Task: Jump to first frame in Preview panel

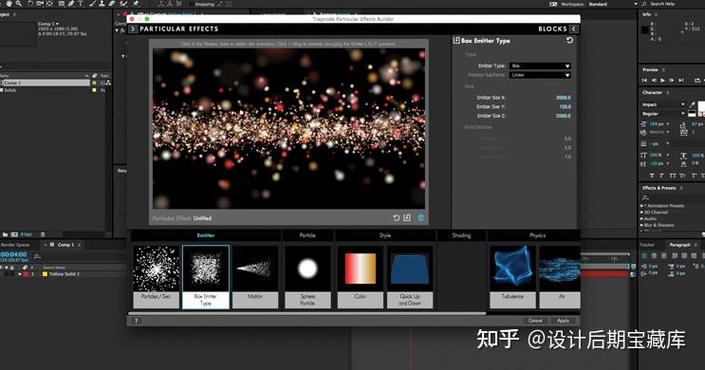Action: point(644,80)
